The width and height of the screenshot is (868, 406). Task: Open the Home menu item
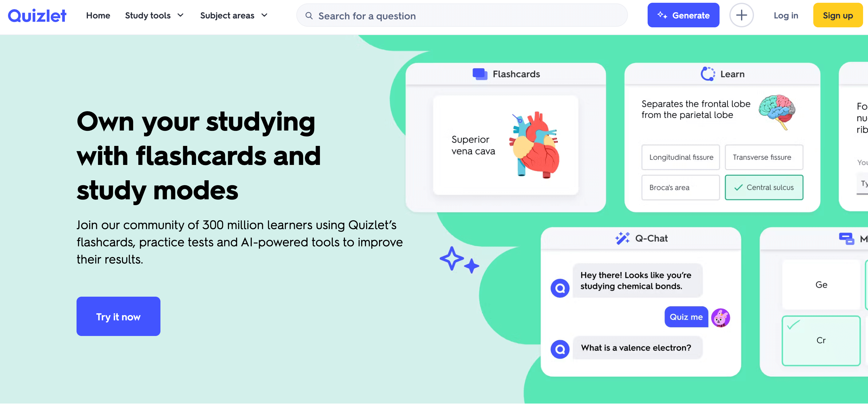pyautogui.click(x=98, y=15)
